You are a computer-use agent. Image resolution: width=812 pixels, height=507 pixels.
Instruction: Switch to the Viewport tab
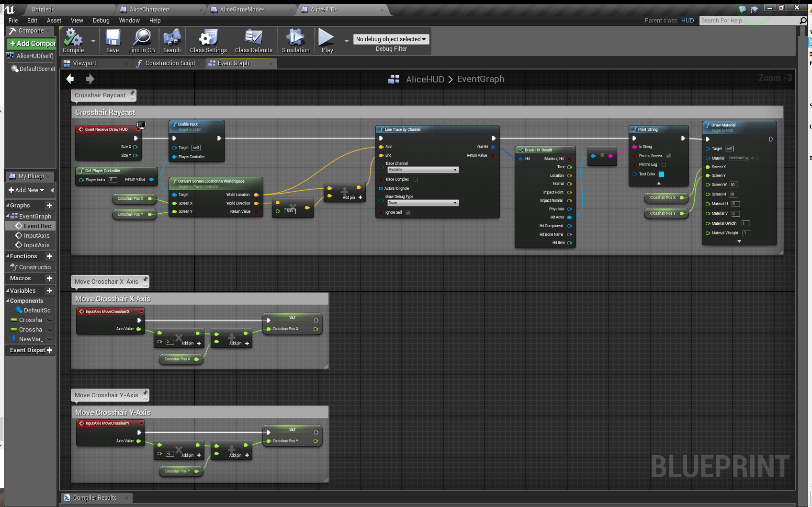tap(85, 63)
